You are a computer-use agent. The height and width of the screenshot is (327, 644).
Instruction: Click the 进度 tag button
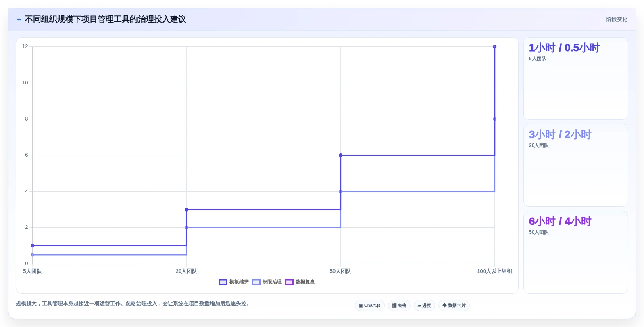tap(424, 306)
